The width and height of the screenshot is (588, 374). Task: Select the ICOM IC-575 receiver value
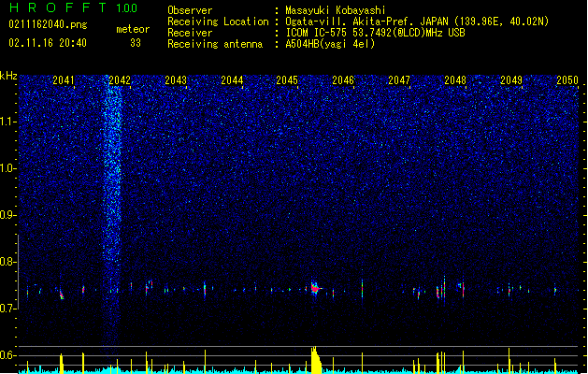click(x=375, y=33)
